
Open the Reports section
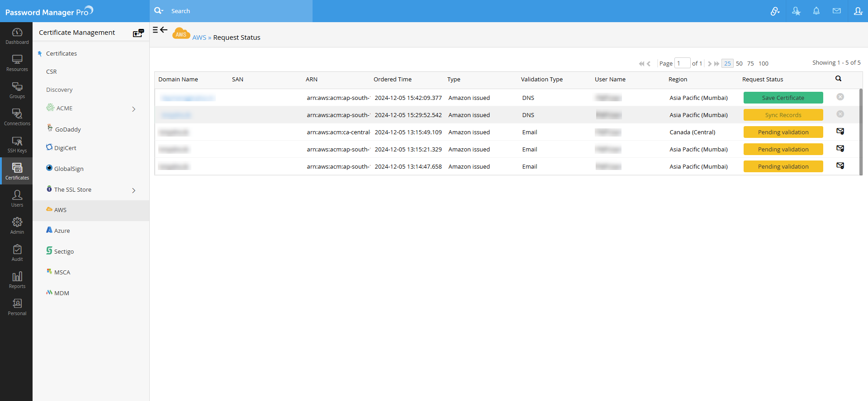click(17, 280)
